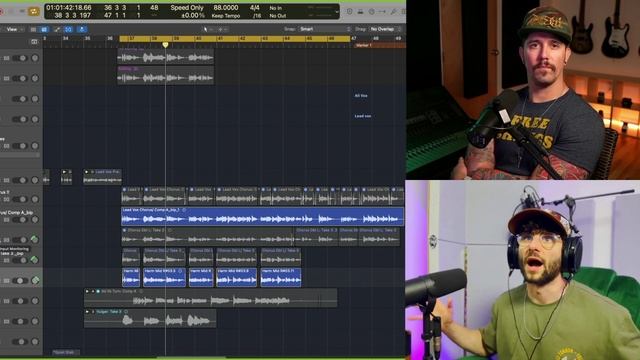
Task: Click the All Vox label
Action: click(361, 96)
